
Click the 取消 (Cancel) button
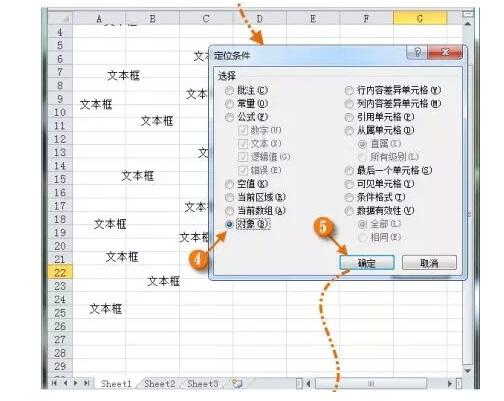pyautogui.click(x=429, y=263)
